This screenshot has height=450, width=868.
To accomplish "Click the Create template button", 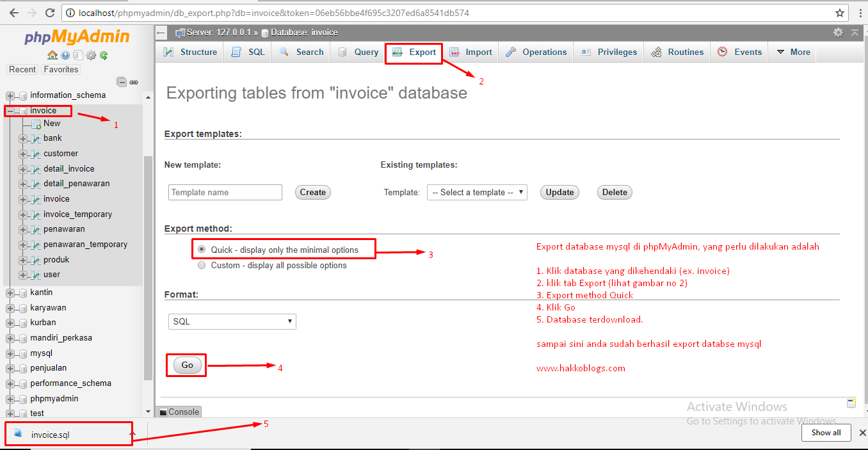I will (x=312, y=192).
